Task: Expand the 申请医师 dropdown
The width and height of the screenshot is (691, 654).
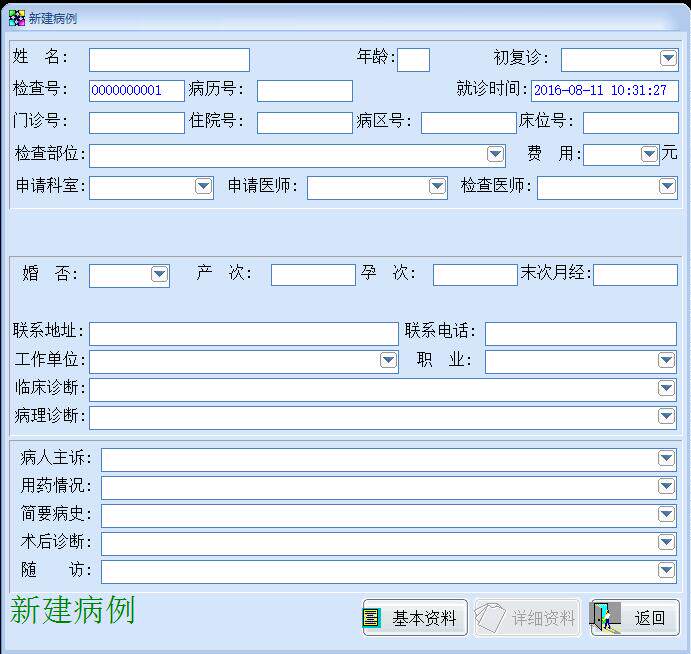Action: click(x=437, y=186)
